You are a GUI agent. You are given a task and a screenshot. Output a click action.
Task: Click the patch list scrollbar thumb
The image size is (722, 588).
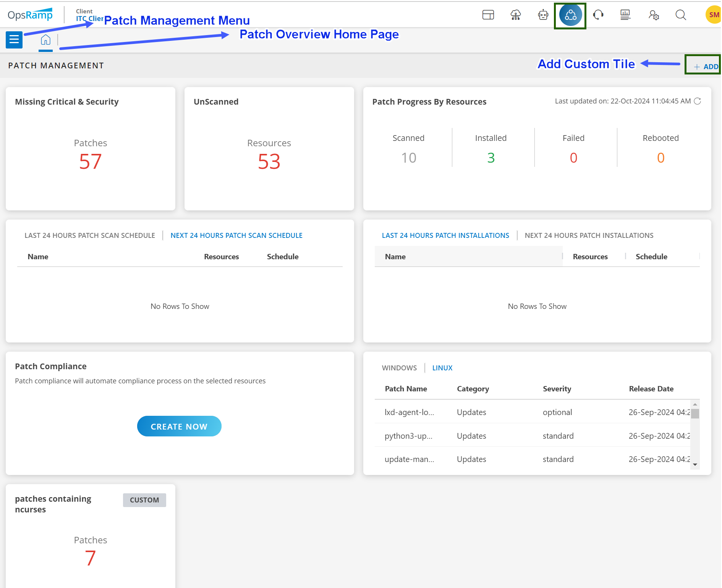695,414
